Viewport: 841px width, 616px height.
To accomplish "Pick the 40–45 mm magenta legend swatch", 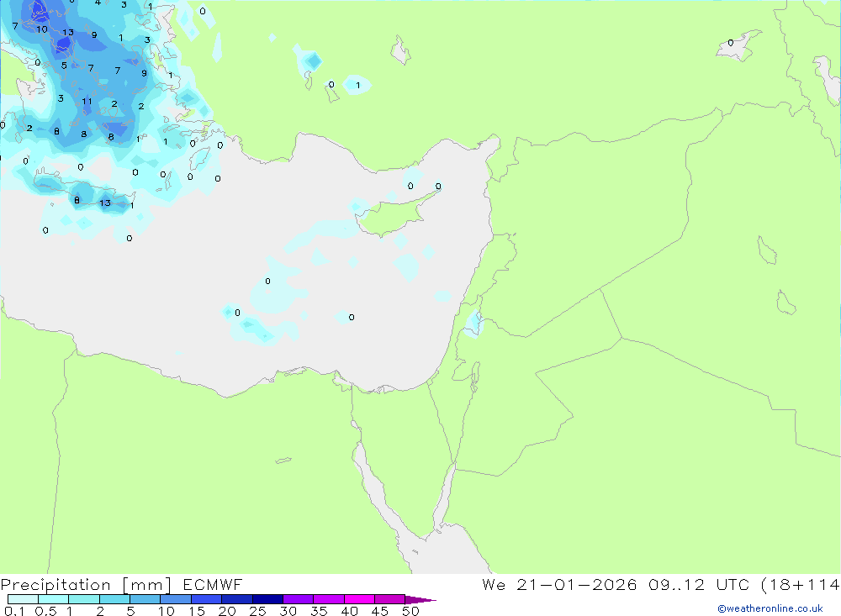I will (x=359, y=599).
